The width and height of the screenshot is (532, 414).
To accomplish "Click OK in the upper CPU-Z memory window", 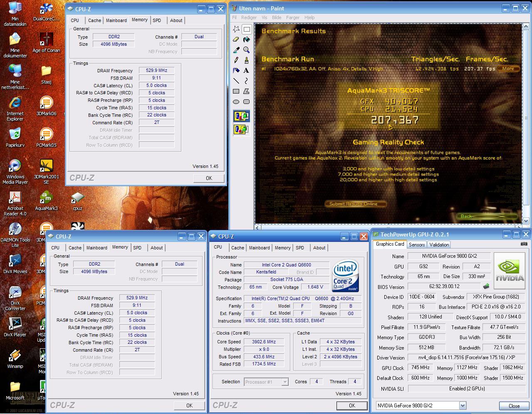I will coord(209,178).
